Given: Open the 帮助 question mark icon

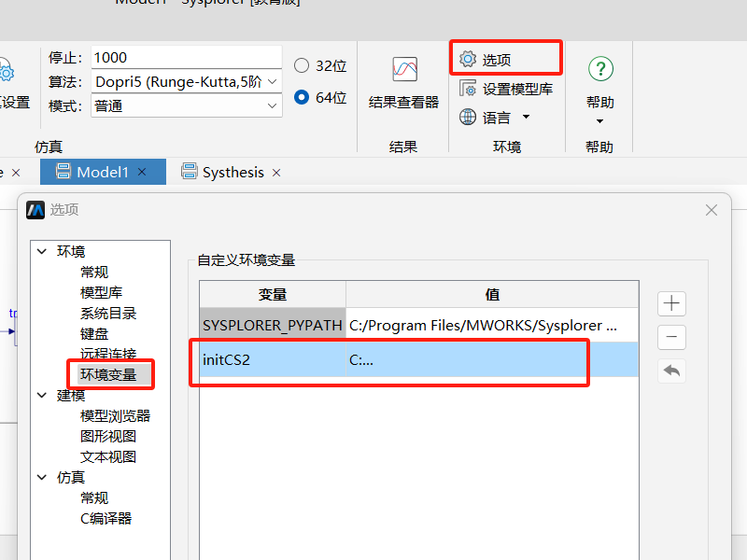Looking at the screenshot, I should (x=600, y=69).
